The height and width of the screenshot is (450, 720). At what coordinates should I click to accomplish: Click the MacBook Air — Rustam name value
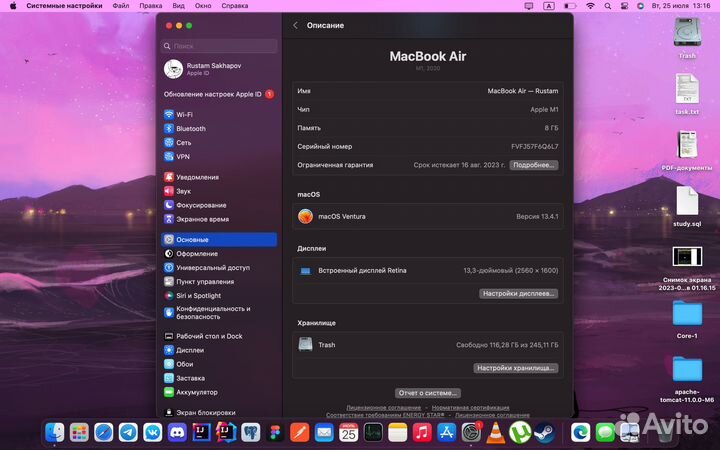pos(523,91)
